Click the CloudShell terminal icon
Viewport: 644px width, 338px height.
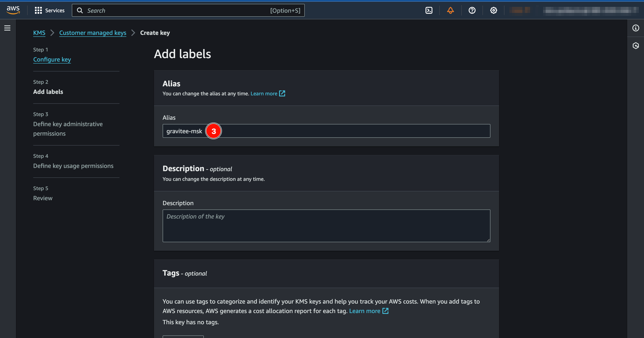click(429, 10)
